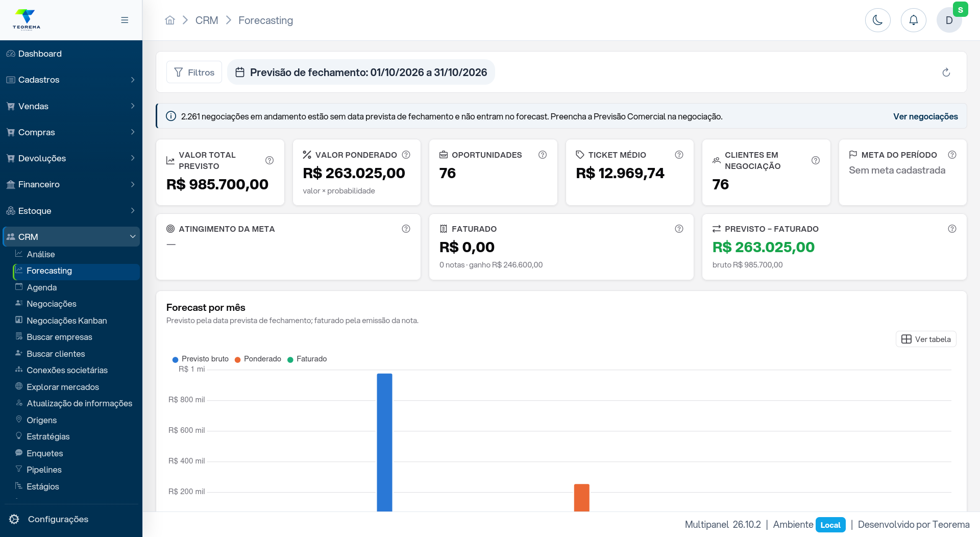Show help for Valor Ponderado card
This screenshot has height=537, width=980.
pyautogui.click(x=406, y=155)
